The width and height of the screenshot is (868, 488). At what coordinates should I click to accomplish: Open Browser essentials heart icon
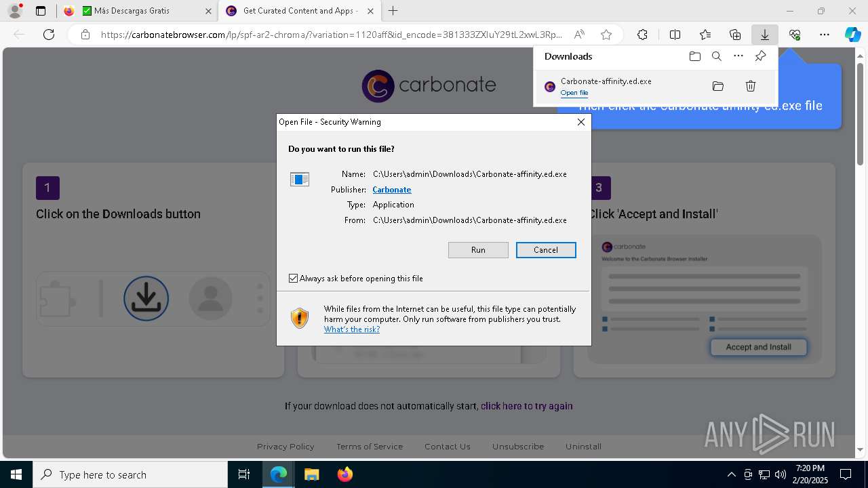[x=795, y=35]
